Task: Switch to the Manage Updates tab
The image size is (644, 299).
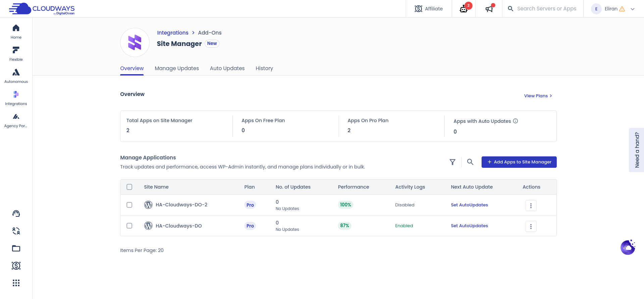Action: coord(177,68)
